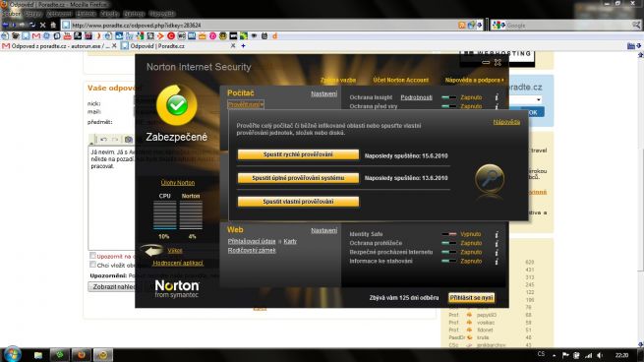Image resolution: width=644 pixels, height=362 pixels.
Task: Check the 'Upozornit na' checkbox
Action: pos(92,256)
